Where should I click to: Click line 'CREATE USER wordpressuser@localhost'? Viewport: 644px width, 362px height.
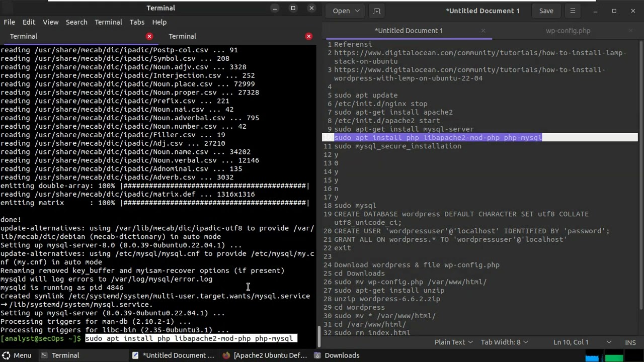(472, 231)
